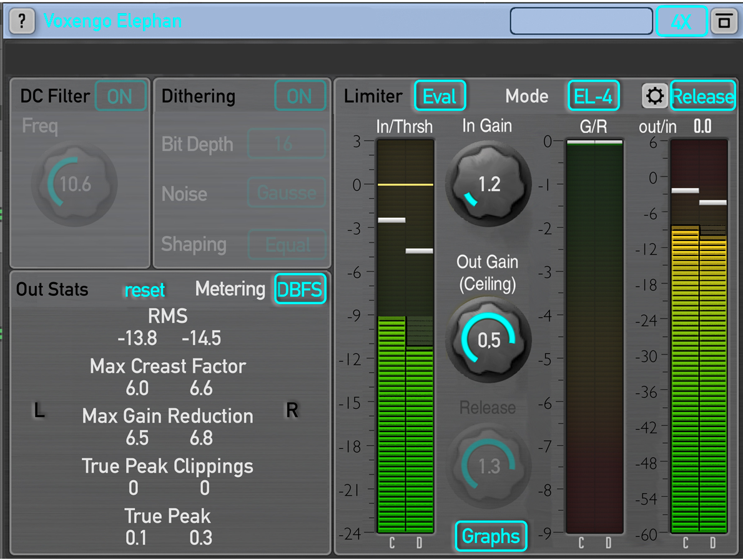
Task: Click the G/R gain reduction meter
Action: click(x=594, y=336)
